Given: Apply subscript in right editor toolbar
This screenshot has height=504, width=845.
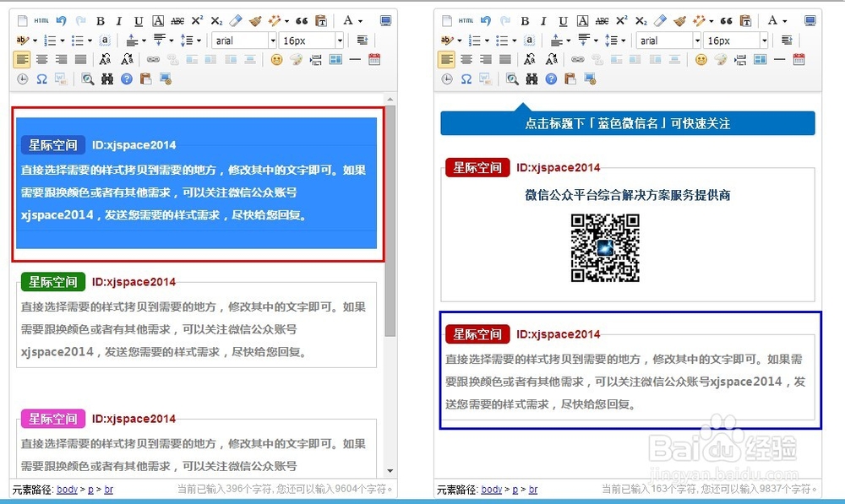Looking at the screenshot, I should click(641, 21).
